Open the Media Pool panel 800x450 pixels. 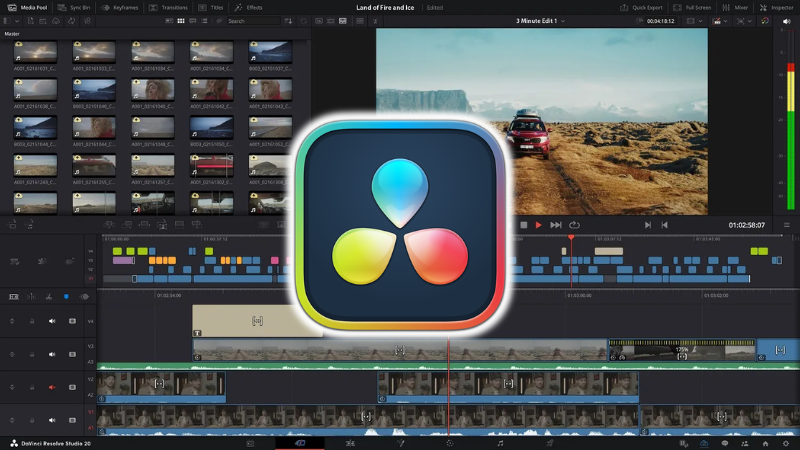[28, 8]
